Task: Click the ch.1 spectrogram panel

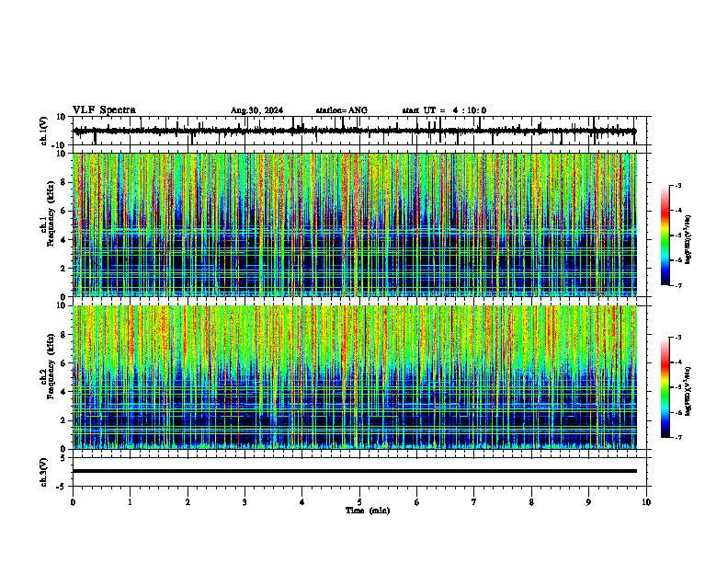Action: 355,224
